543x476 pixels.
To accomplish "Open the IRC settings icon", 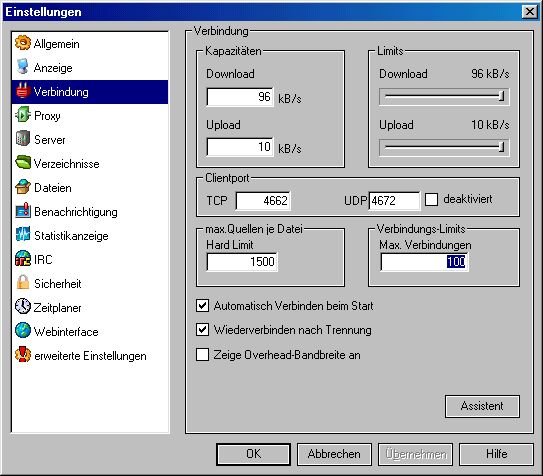I will tap(23, 259).
